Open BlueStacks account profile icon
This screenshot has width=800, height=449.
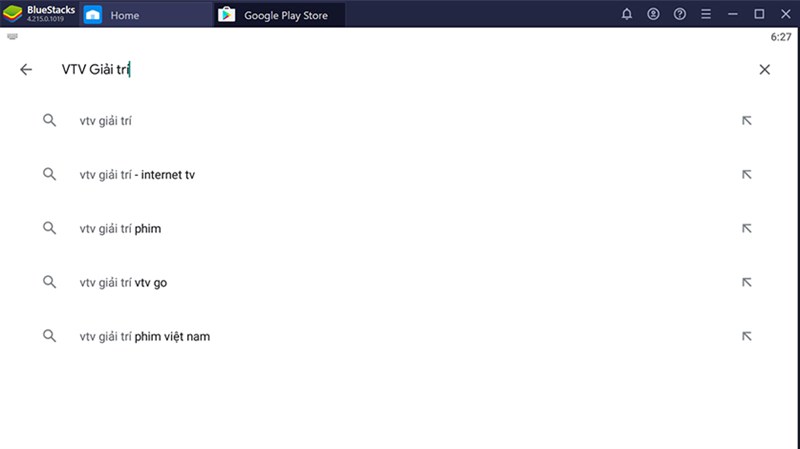coord(653,14)
